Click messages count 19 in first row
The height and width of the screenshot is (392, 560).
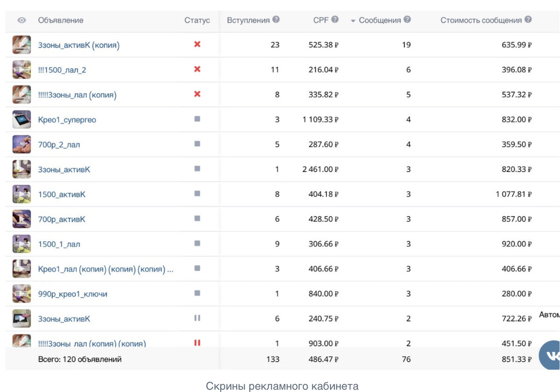click(406, 45)
